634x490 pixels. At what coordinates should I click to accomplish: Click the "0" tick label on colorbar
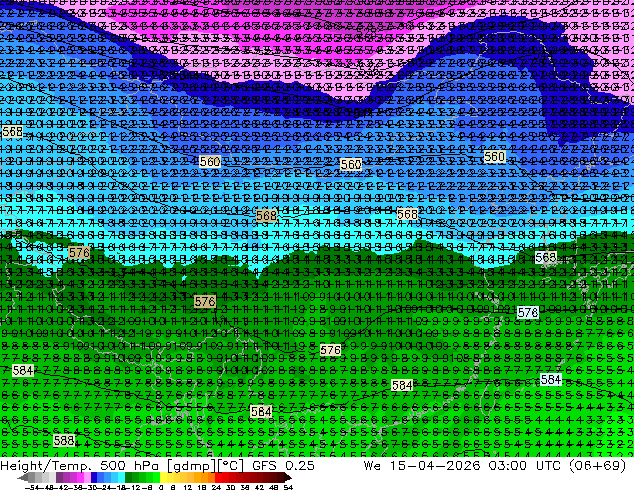pyautogui.click(x=161, y=487)
